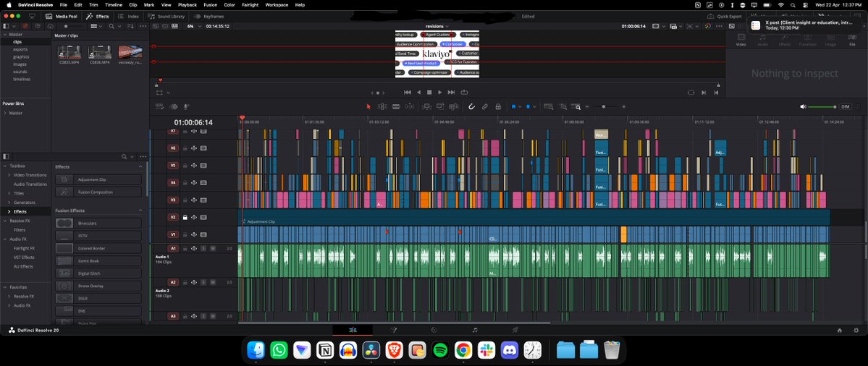Screen dimensions: 868x366
Task: Click the voiceover microphone icon in toolbar
Action: (187, 107)
